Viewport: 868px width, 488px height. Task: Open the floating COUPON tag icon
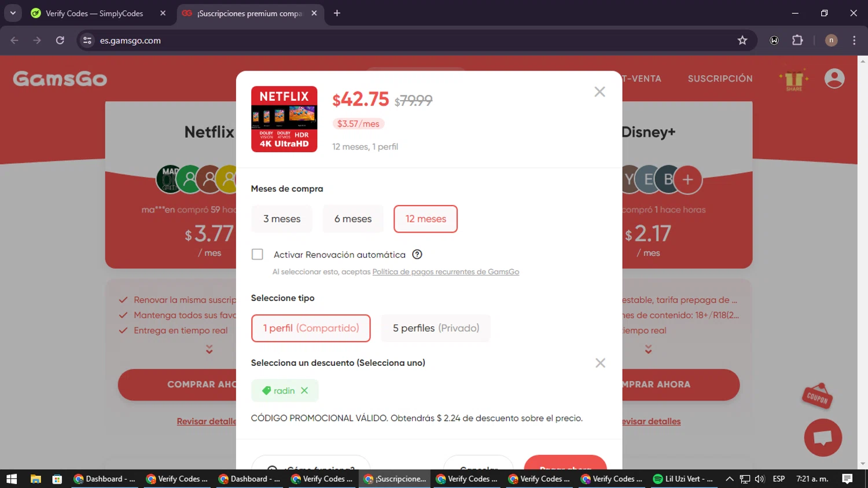click(817, 396)
